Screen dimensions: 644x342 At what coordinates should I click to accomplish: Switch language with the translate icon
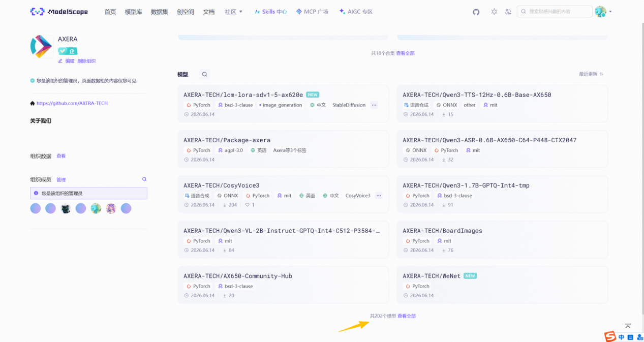(508, 12)
